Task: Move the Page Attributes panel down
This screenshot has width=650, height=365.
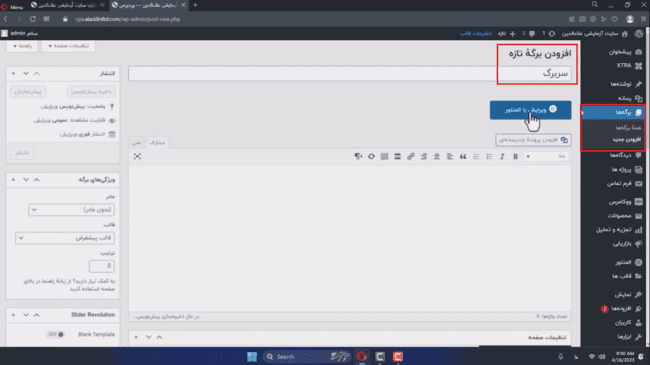Action: 26,180
